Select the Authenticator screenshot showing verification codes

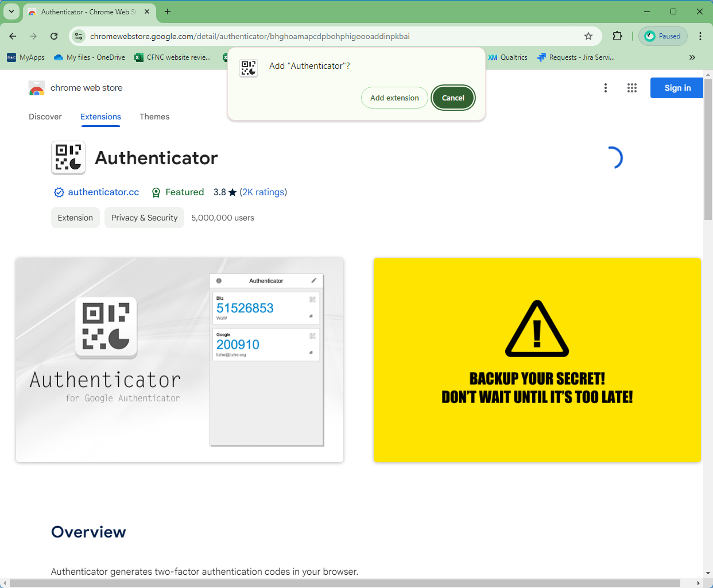[180, 360]
